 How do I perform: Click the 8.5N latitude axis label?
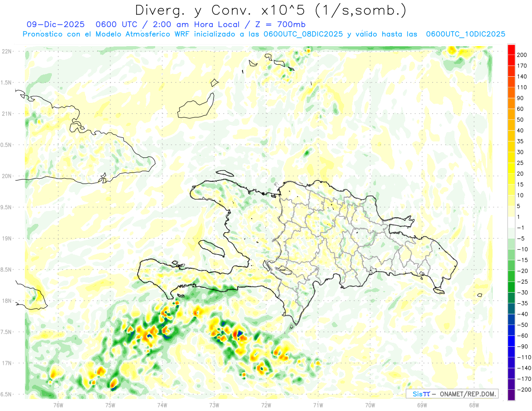click(6, 270)
